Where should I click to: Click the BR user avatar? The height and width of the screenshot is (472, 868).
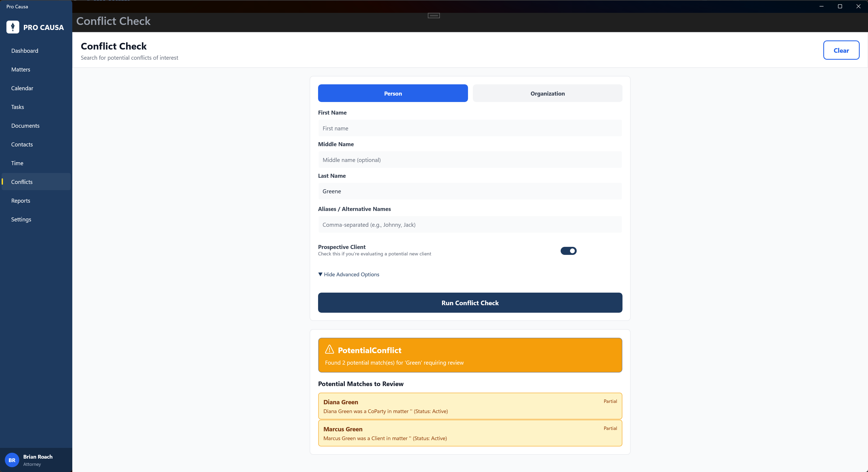[12, 460]
